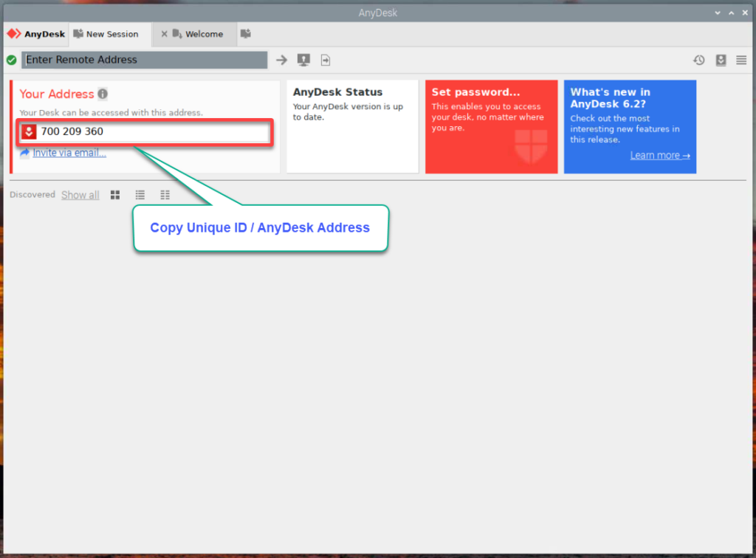Viewport: 756px width, 558px height.
Task: Switch to the Welcome tab
Action: 203,34
